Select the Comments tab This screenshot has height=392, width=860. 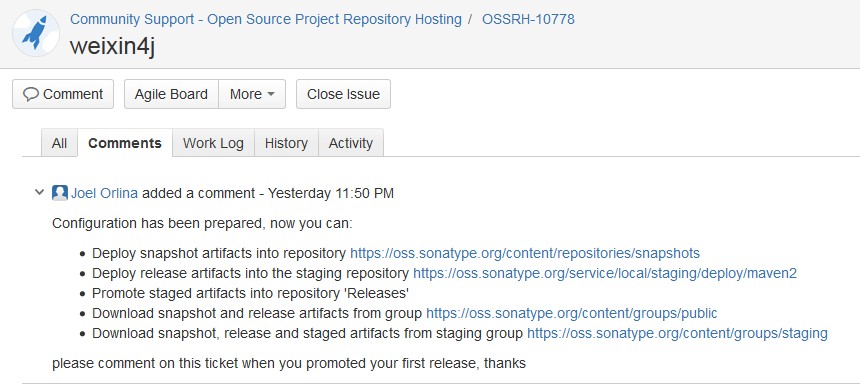pos(125,143)
